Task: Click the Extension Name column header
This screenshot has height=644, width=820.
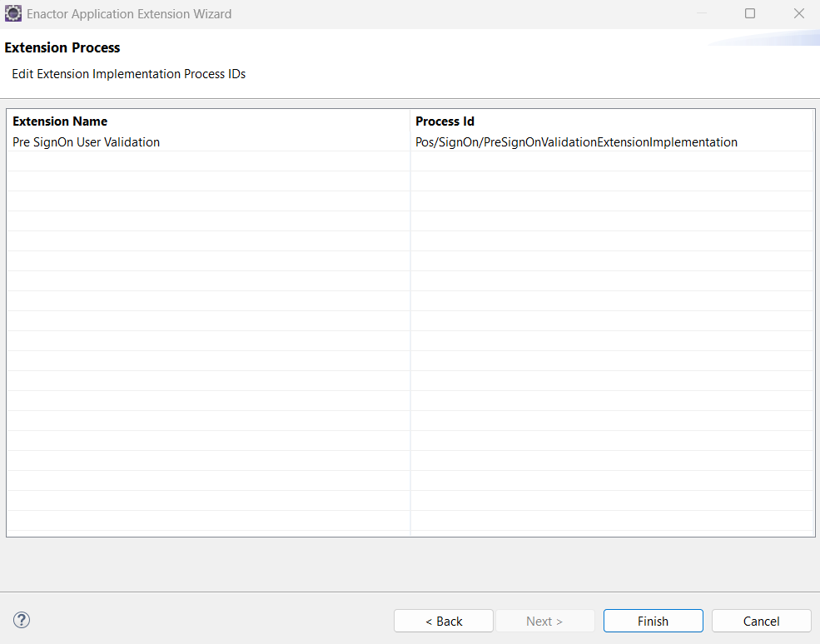Action: [59, 121]
